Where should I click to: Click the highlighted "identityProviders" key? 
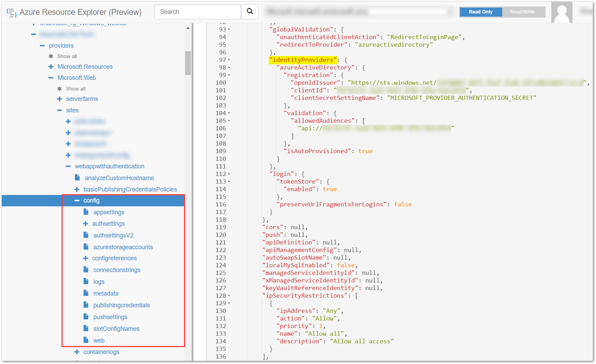click(303, 60)
